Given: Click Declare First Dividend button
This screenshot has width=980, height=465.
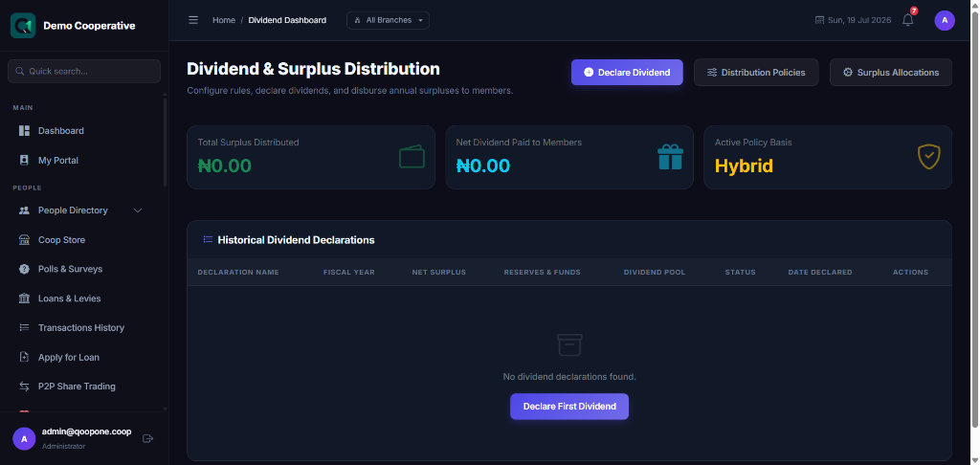Looking at the screenshot, I should click(x=569, y=407).
